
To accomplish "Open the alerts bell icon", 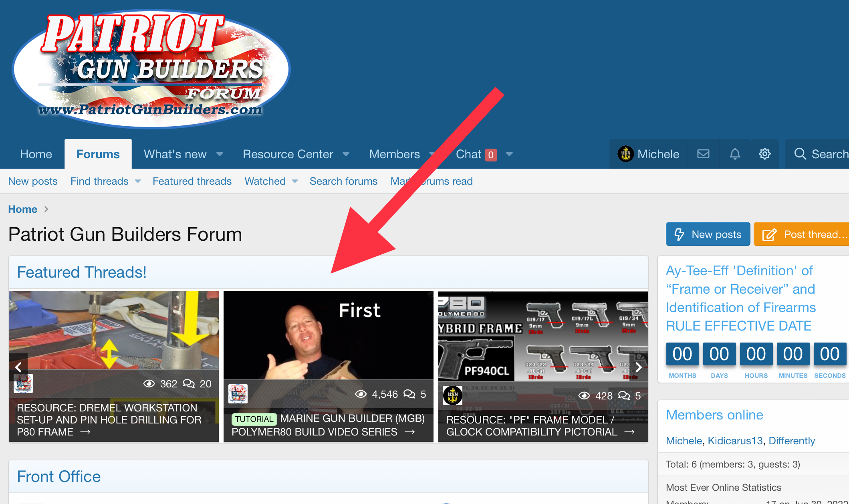I will (735, 154).
